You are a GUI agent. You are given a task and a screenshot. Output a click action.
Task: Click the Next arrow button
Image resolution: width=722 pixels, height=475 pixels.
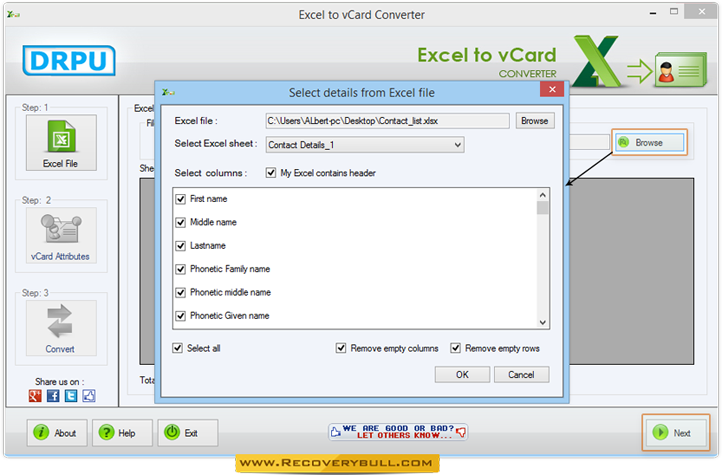675,433
